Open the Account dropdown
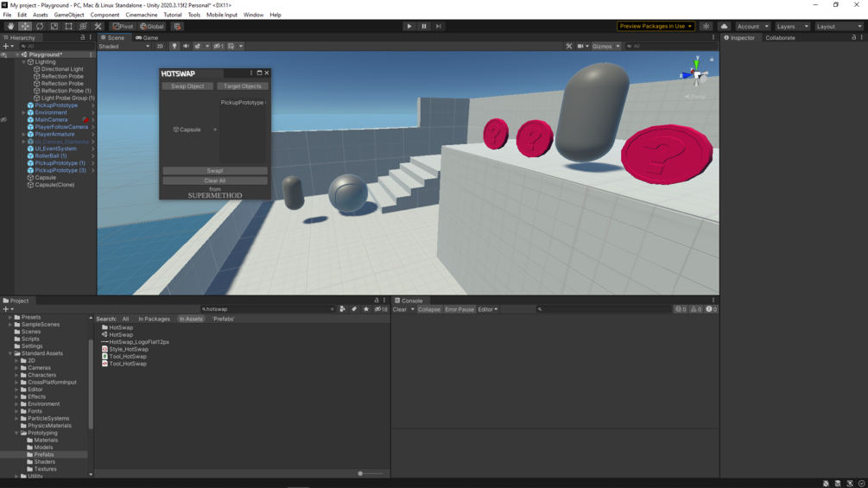The height and width of the screenshot is (488, 868). point(751,26)
